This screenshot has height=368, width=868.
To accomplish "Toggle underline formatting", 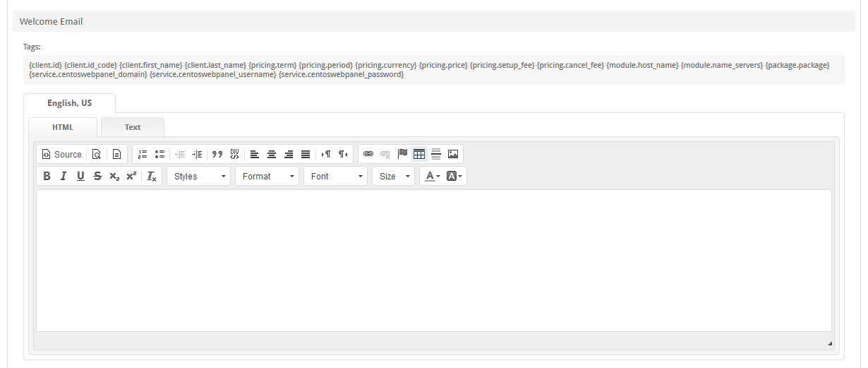I will click(x=80, y=177).
